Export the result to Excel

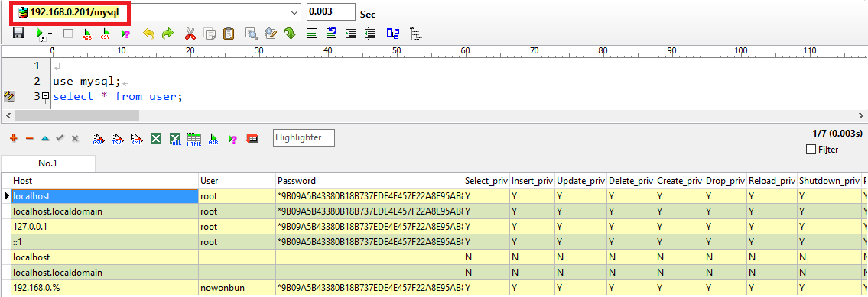(x=156, y=138)
